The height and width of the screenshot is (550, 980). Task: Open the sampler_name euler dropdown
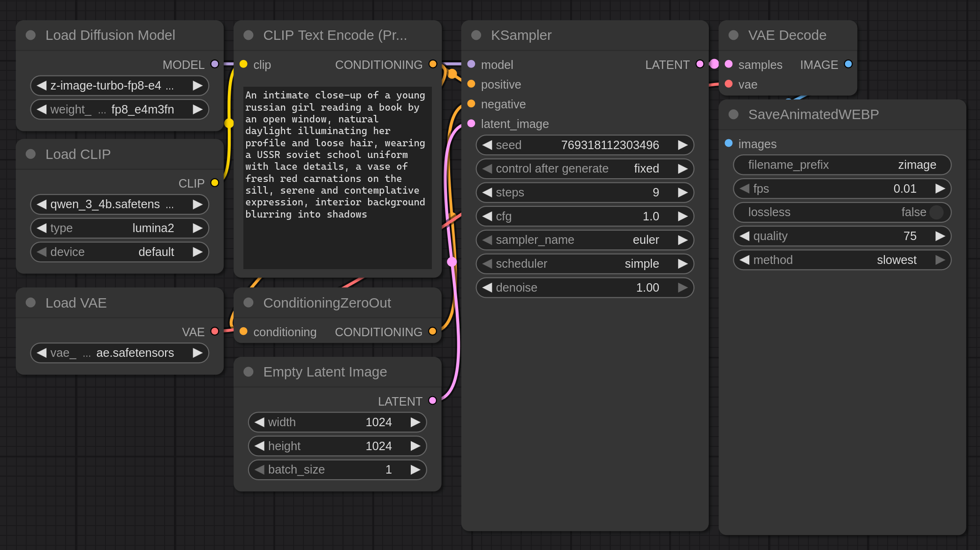(x=584, y=240)
